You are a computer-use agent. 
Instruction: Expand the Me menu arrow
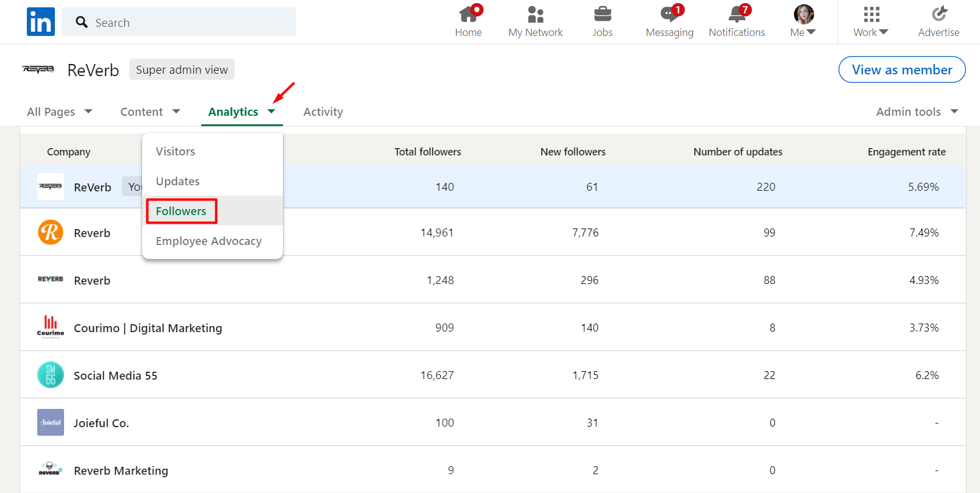click(x=811, y=32)
